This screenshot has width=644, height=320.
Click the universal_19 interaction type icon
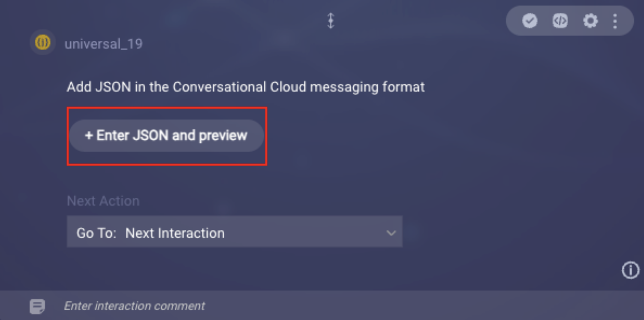point(42,42)
